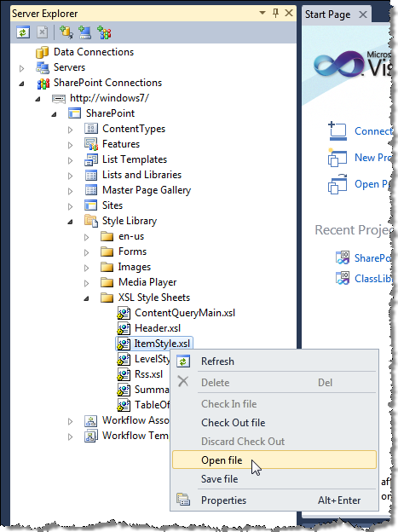Screen dimensions: 398x532
Task: Click the http://windows7/ server icon
Action: tap(58, 99)
